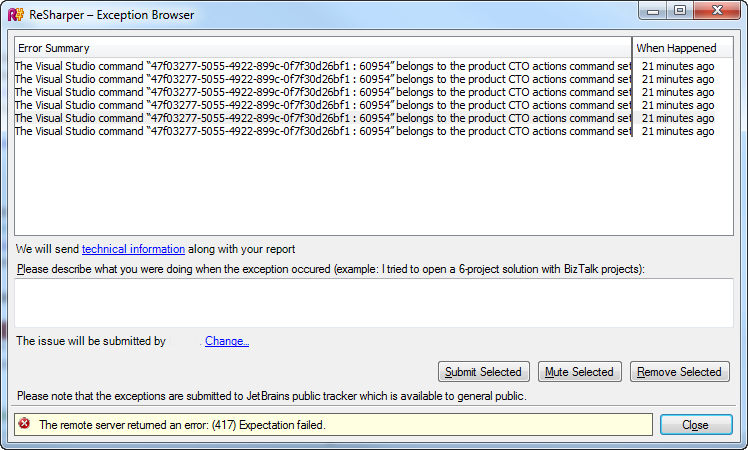Click the Change... submitter link
Viewport: 748px width, 450px height.
pos(227,341)
